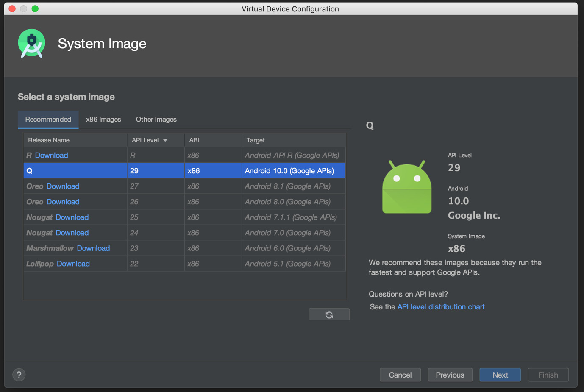Click the Google Inc. vendor text

[474, 215]
